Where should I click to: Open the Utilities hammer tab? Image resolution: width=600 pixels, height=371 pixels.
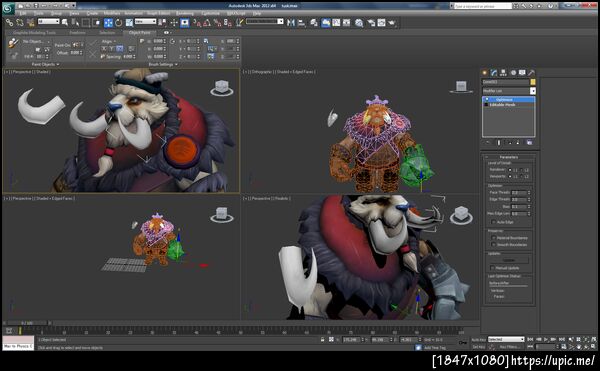click(531, 73)
